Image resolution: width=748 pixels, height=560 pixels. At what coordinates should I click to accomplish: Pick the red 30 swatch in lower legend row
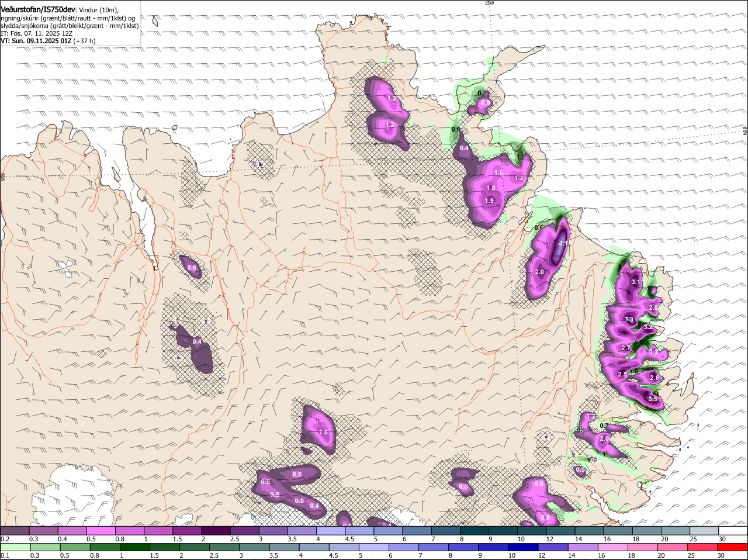coord(733,547)
